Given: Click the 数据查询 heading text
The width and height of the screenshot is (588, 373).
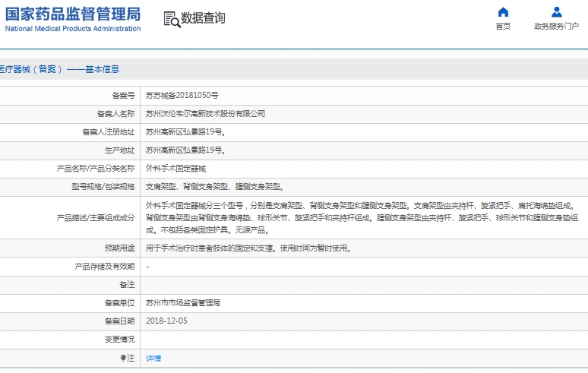Looking at the screenshot, I should [203, 17].
